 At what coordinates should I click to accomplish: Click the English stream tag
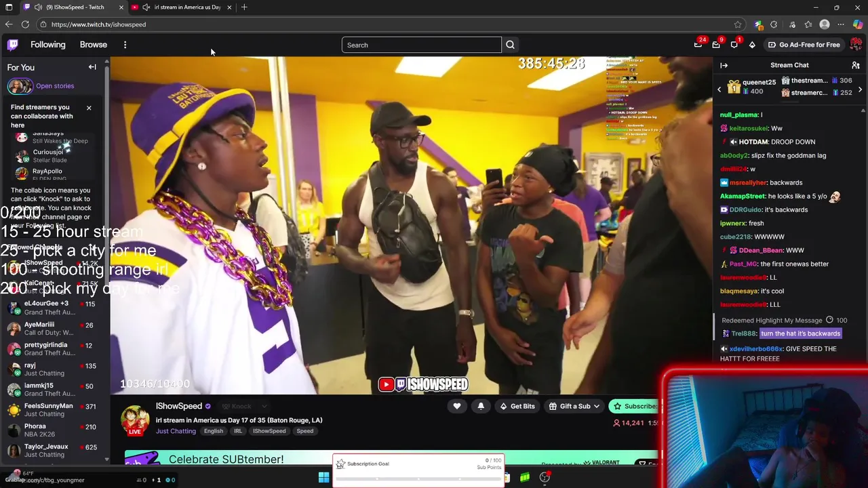point(214,431)
